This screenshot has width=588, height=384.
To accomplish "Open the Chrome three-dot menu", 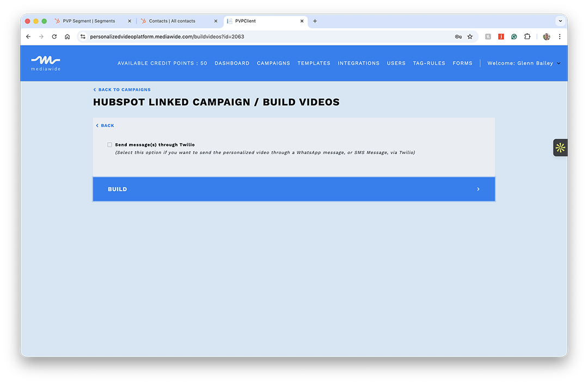I will (x=560, y=36).
